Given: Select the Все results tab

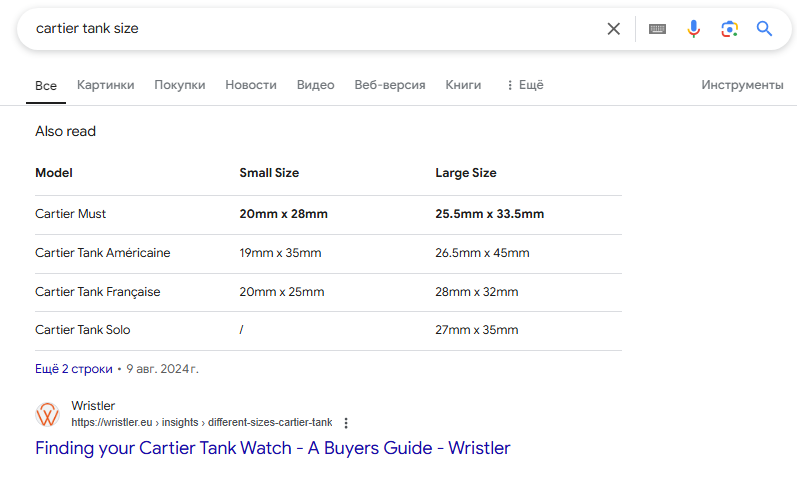Looking at the screenshot, I should pos(46,86).
